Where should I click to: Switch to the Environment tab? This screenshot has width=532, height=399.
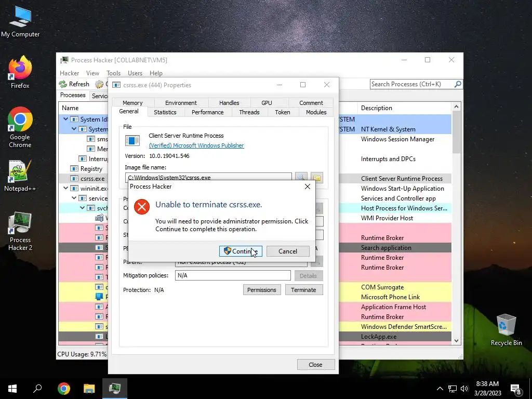click(181, 102)
